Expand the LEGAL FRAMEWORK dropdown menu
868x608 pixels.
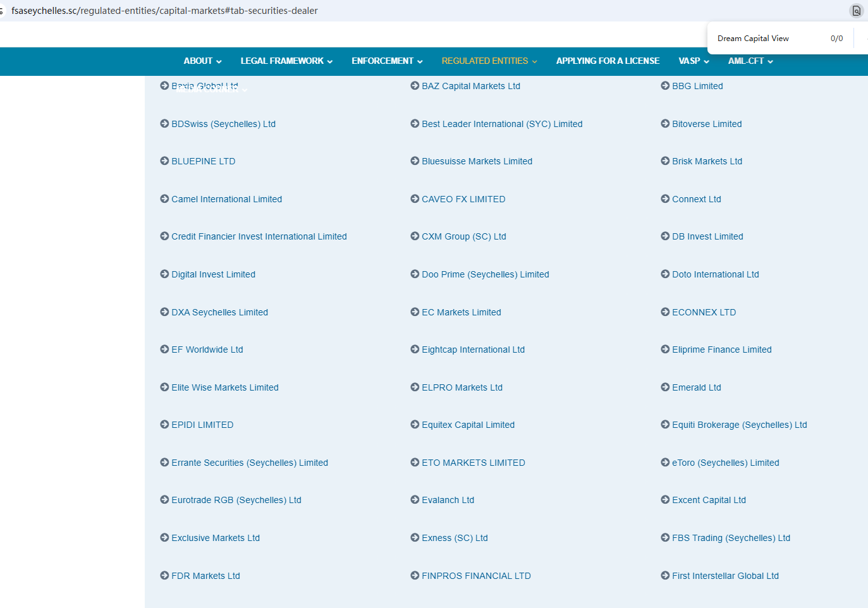286,61
